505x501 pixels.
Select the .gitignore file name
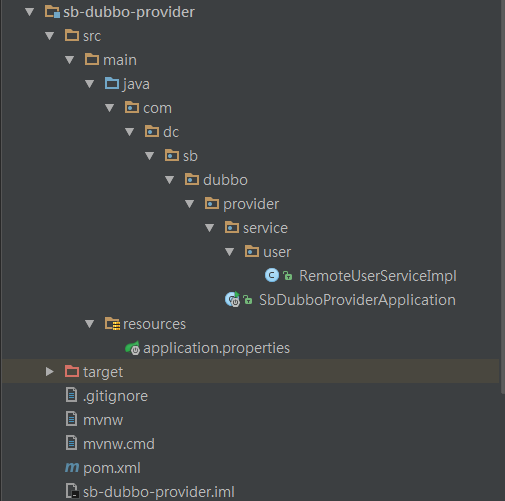115,396
